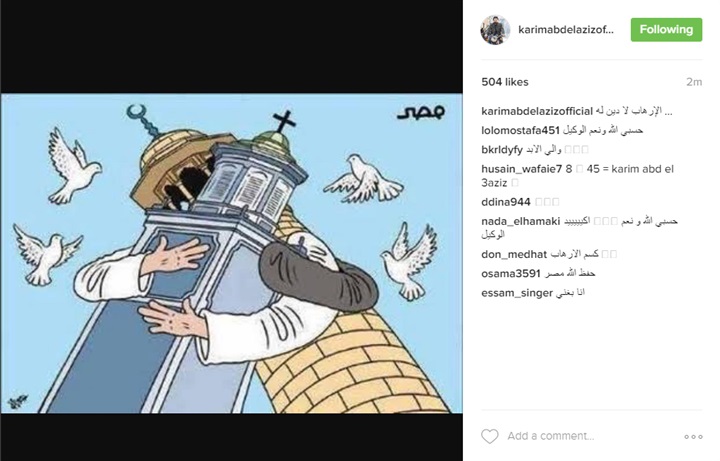
Task: Click karimabdelazizofficial in the caption
Action: coord(537,111)
